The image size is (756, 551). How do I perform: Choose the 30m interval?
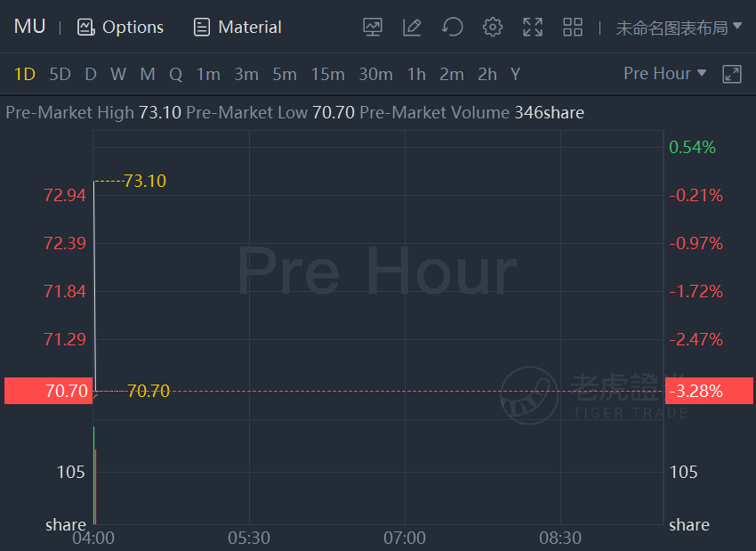click(375, 74)
